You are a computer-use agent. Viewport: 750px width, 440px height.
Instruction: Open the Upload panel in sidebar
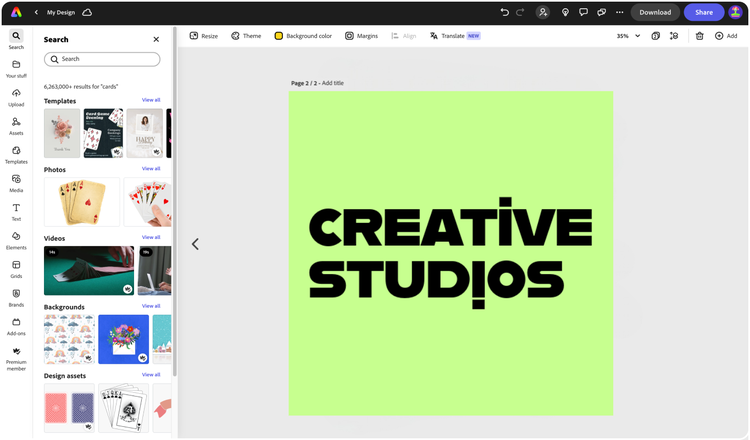coord(16,97)
